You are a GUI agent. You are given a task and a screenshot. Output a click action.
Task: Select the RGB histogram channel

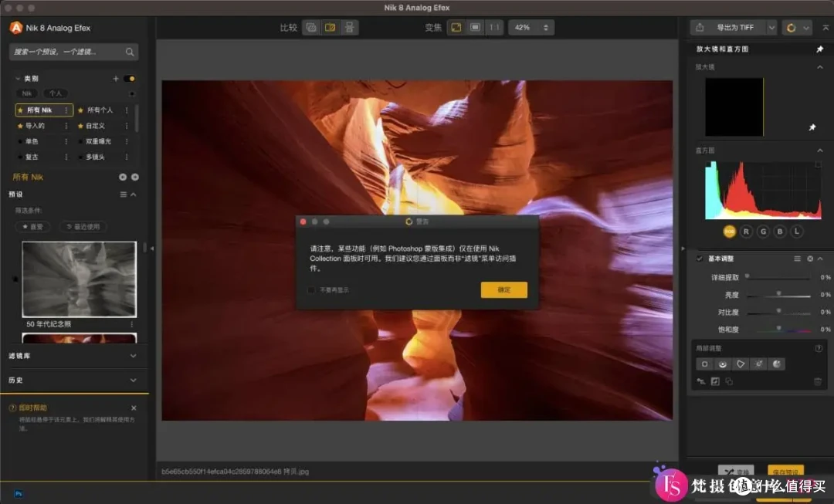[x=729, y=232]
